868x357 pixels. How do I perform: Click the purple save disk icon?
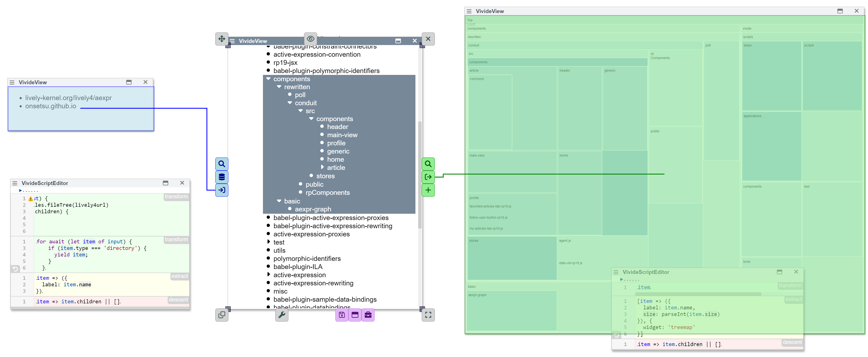coord(342,315)
